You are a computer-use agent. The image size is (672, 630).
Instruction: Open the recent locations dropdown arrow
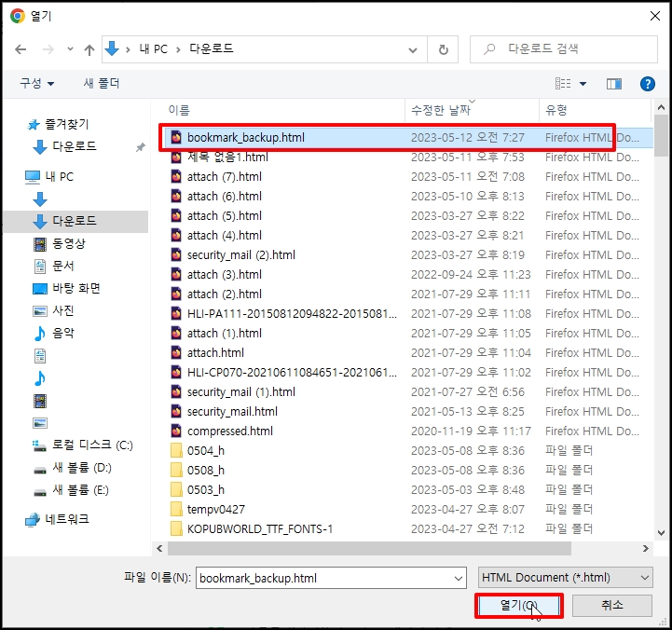tap(70, 49)
